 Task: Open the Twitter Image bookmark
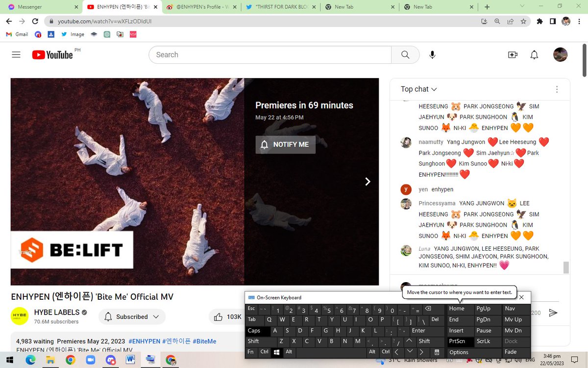(x=73, y=34)
